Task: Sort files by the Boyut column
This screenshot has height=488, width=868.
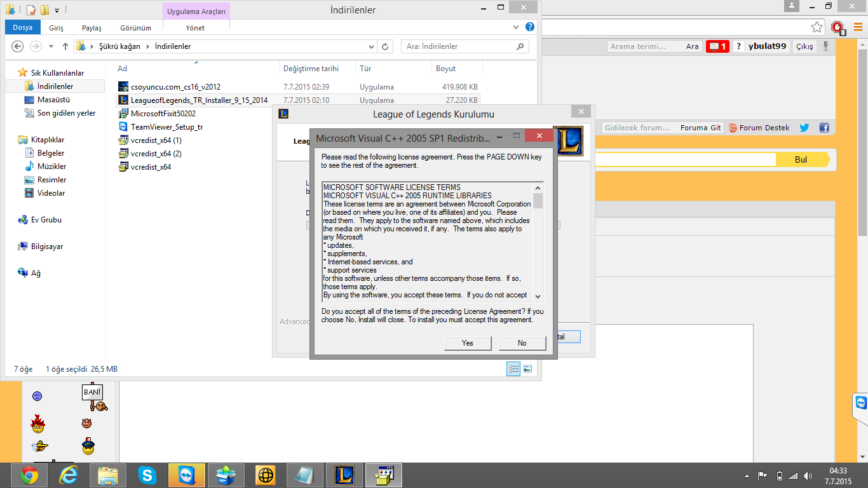Action: click(x=445, y=69)
